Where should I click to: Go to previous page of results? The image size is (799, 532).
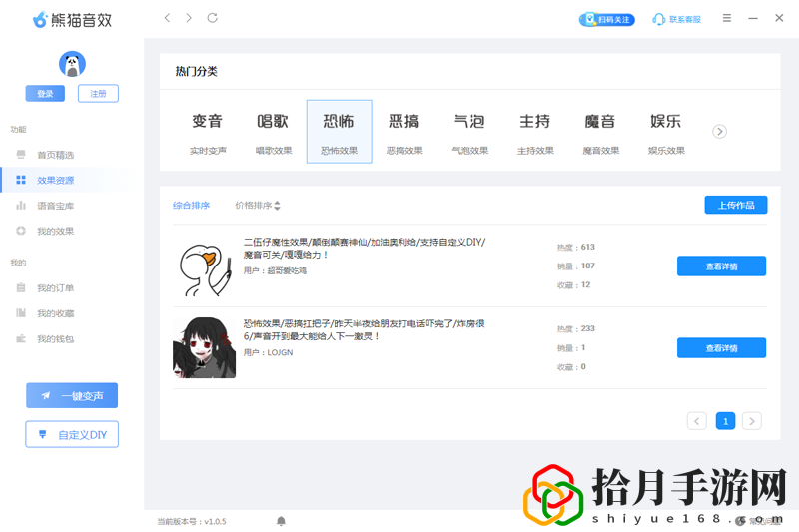(696, 421)
